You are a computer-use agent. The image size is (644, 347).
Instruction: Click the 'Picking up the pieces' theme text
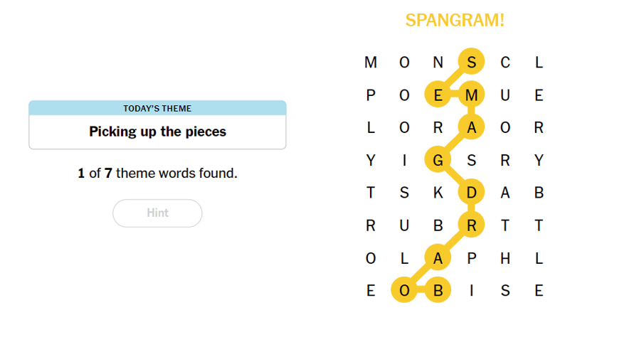tap(157, 132)
